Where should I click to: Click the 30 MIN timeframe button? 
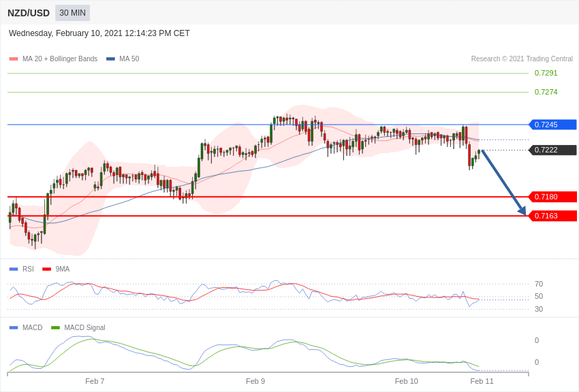tap(72, 13)
